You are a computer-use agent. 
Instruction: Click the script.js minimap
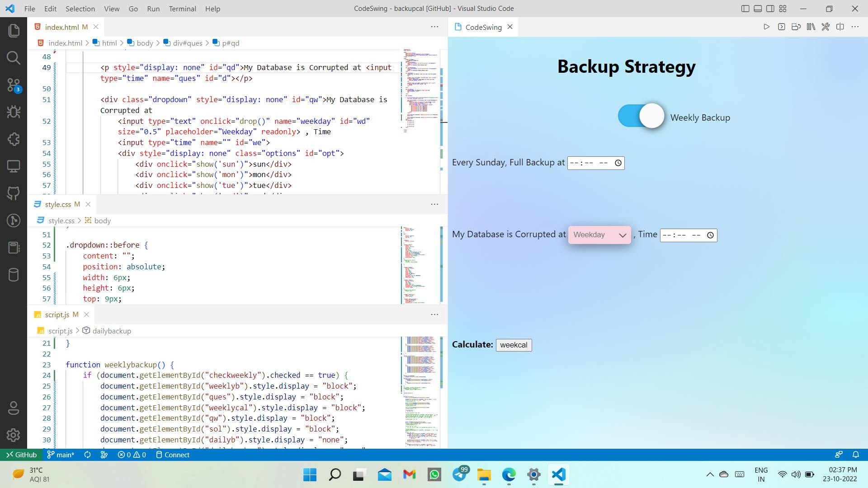click(x=421, y=391)
